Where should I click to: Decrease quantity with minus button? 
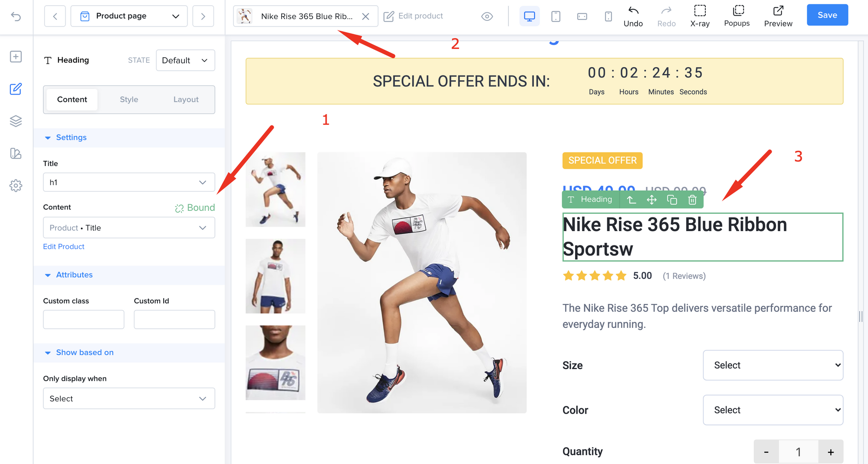(x=766, y=452)
